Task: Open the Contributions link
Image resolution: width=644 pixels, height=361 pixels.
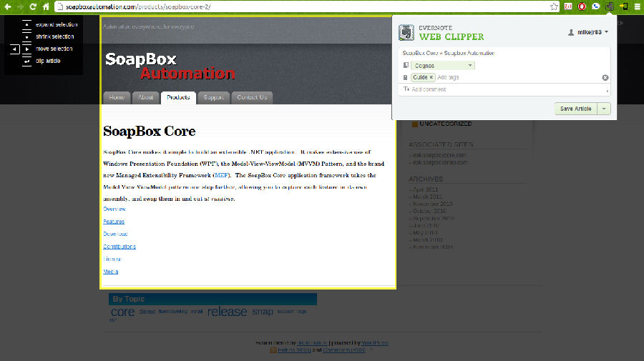Action: click(119, 247)
